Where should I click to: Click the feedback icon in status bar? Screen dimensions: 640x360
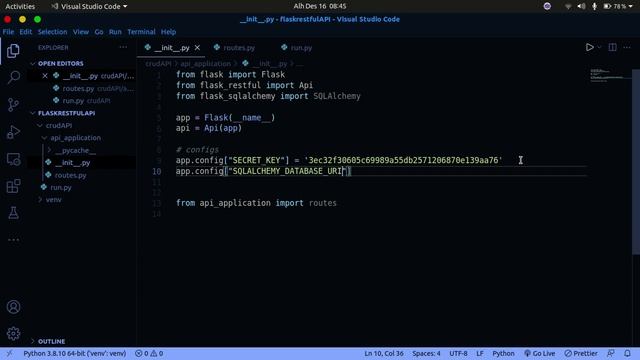click(x=611, y=353)
